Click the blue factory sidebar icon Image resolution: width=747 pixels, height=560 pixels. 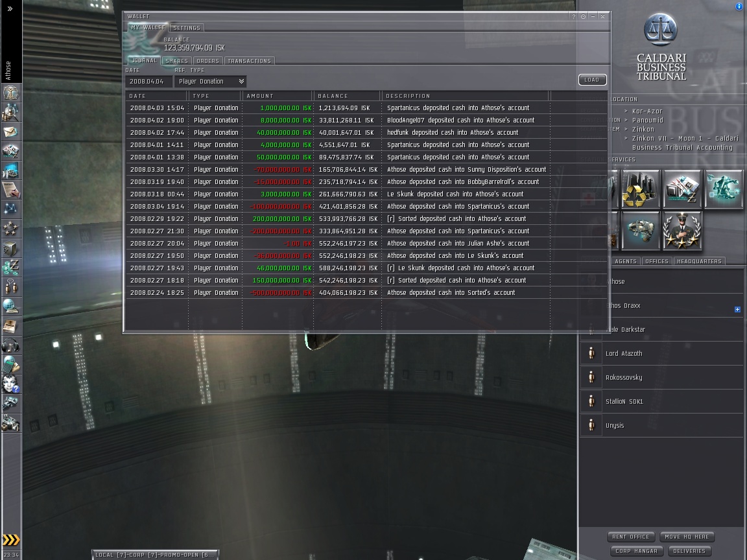point(10,170)
